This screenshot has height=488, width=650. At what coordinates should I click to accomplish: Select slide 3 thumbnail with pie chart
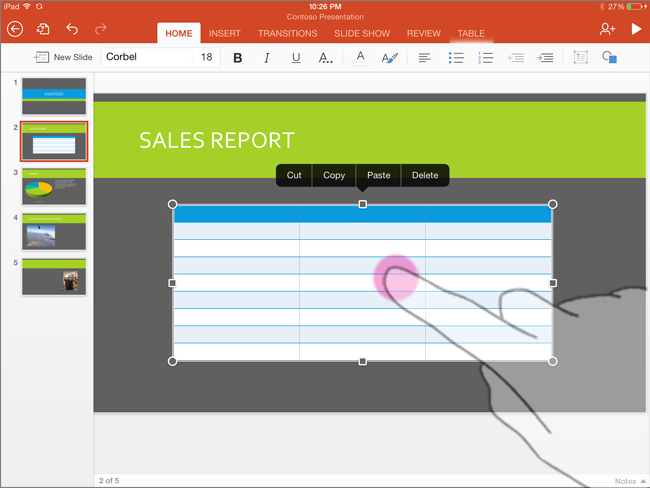(x=54, y=187)
